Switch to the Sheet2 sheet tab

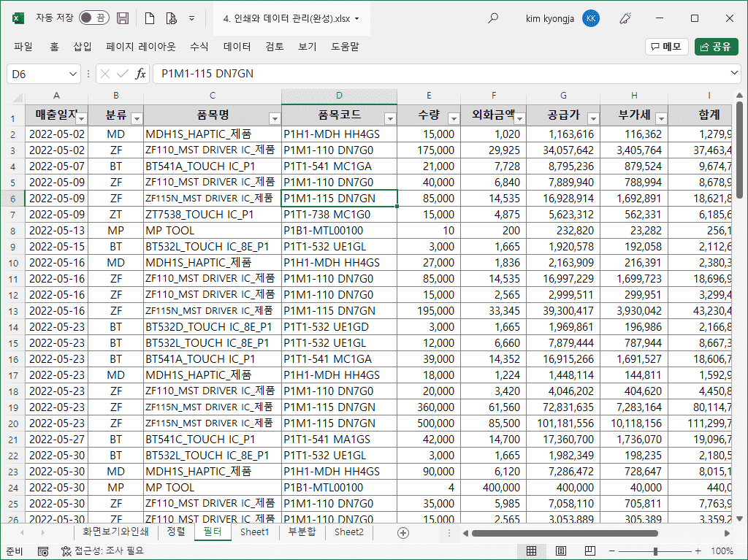[348, 532]
